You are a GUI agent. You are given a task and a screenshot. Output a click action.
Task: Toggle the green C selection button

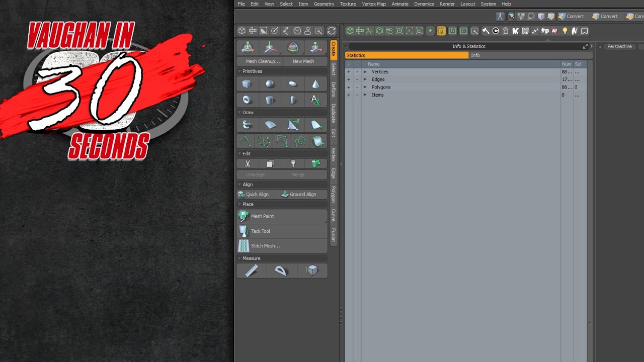463,31
